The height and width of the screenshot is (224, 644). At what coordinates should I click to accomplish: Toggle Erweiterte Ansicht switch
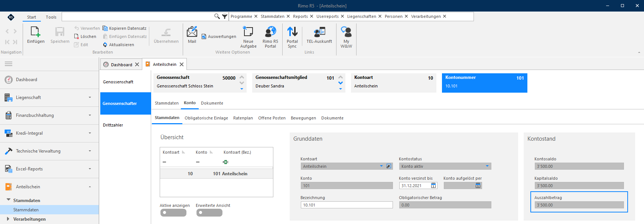209,212
